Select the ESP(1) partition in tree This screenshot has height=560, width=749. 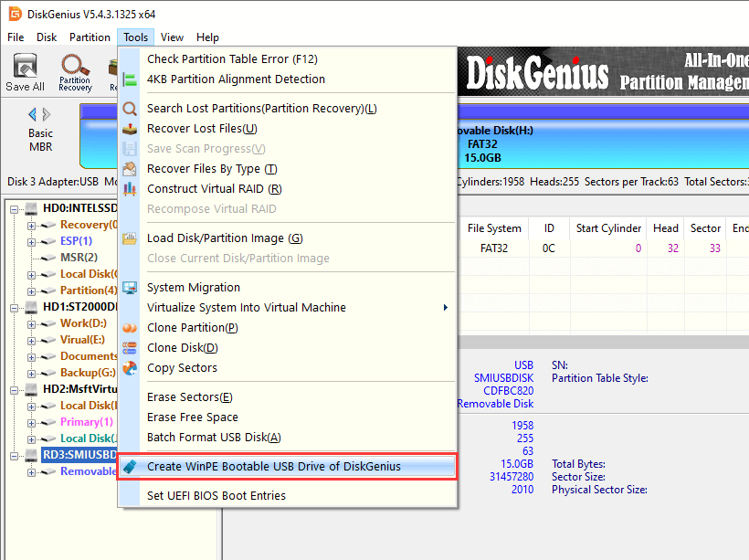click(76, 241)
